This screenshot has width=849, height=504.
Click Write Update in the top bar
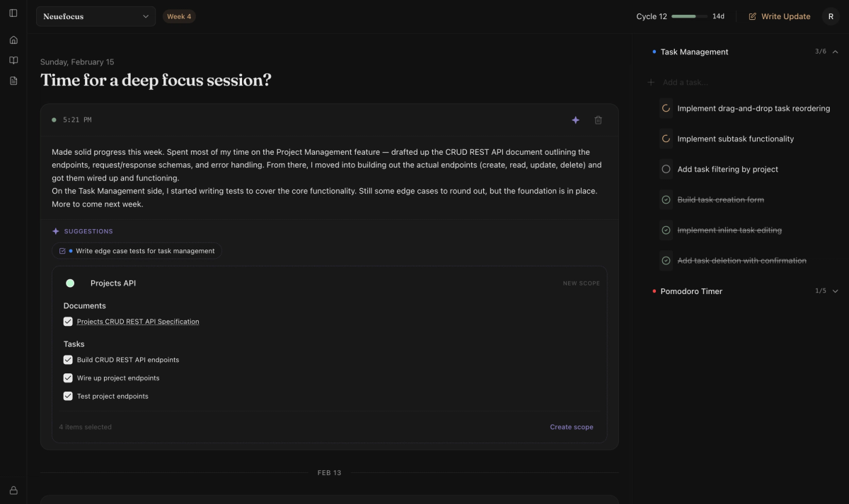click(779, 16)
